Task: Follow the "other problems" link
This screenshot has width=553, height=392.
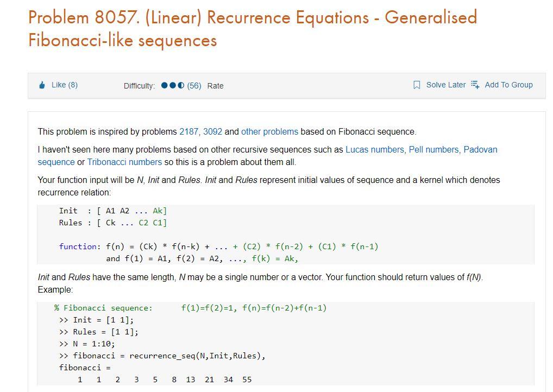Action: [269, 131]
